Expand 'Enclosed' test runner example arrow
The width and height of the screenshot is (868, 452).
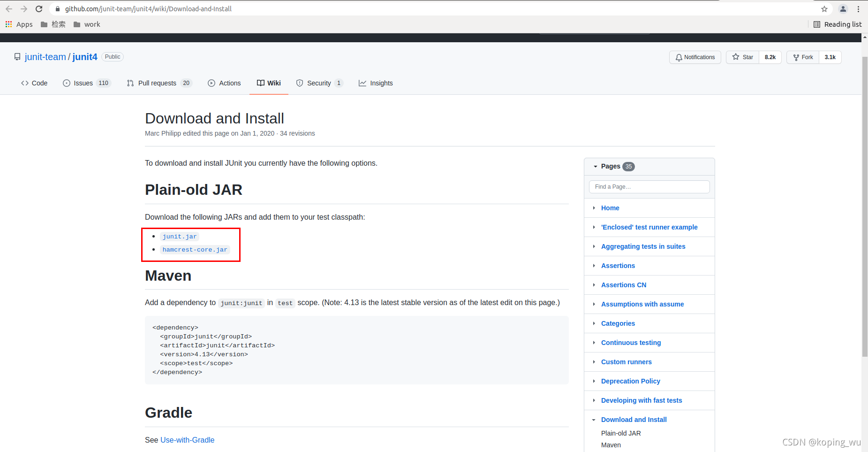tap(594, 227)
